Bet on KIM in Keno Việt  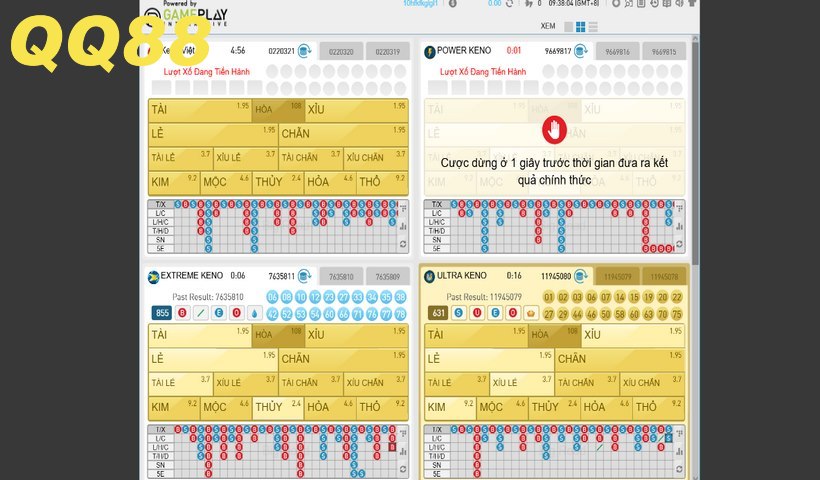(174, 182)
